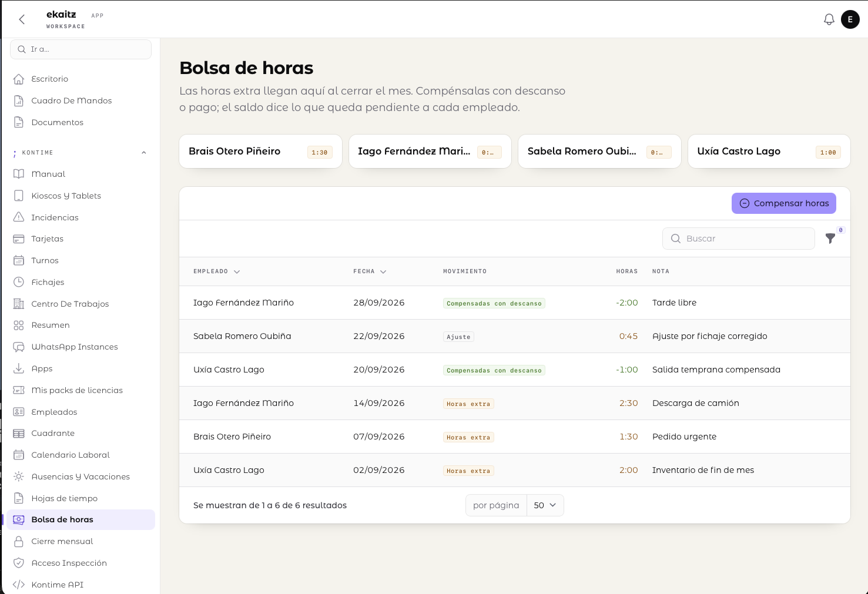Open Uxía Castro Lago balance card
The width and height of the screenshot is (868, 594).
(x=769, y=152)
